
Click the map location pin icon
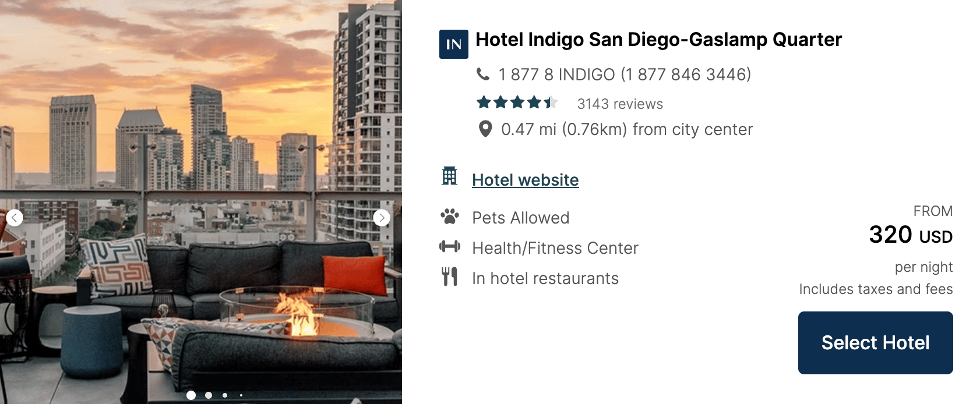[485, 129]
